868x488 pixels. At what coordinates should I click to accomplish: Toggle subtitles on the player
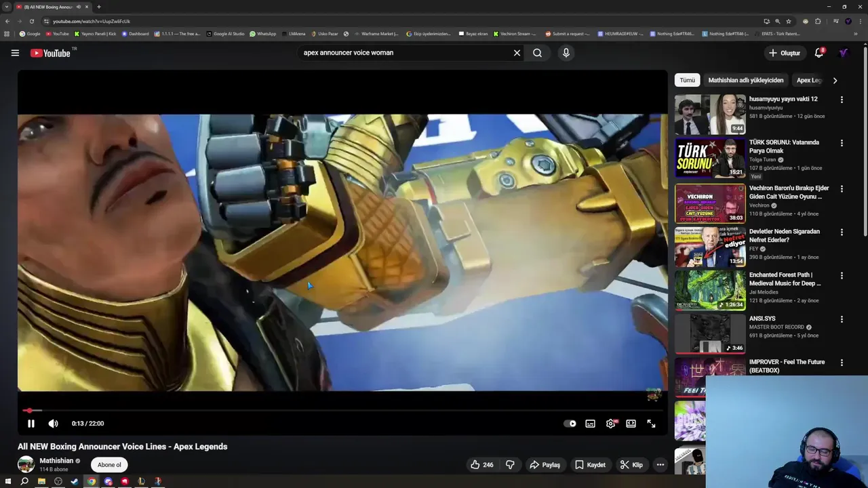(x=591, y=424)
